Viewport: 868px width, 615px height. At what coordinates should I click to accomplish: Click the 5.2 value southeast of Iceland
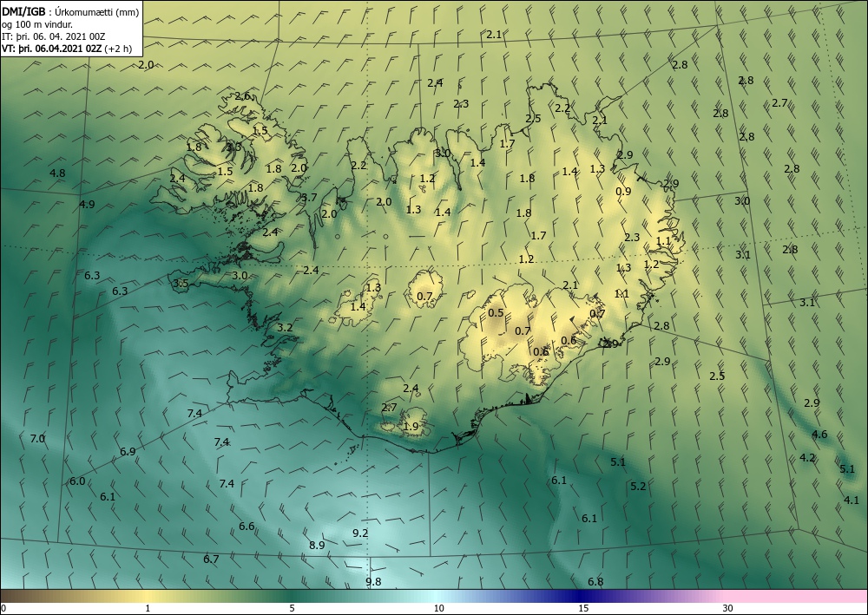coord(638,486)
